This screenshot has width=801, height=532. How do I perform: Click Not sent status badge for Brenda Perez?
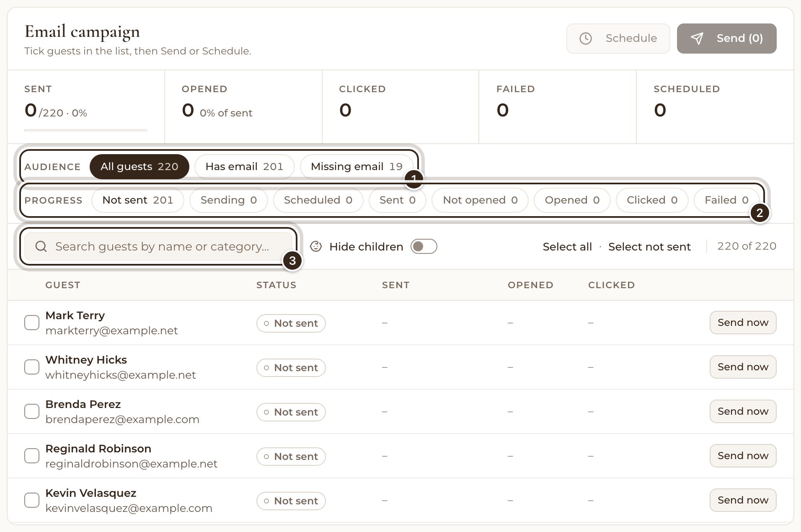point(291,412)
